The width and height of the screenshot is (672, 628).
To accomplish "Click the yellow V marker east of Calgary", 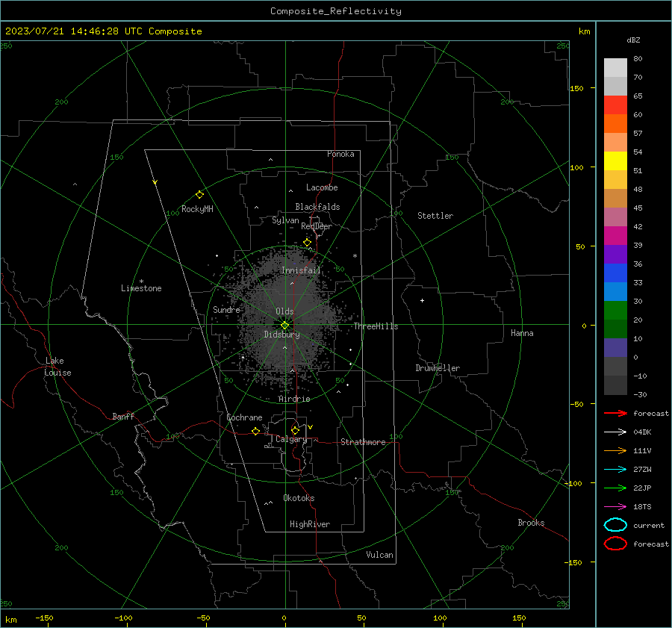I will pyautogui.click(x=311, y=427).
